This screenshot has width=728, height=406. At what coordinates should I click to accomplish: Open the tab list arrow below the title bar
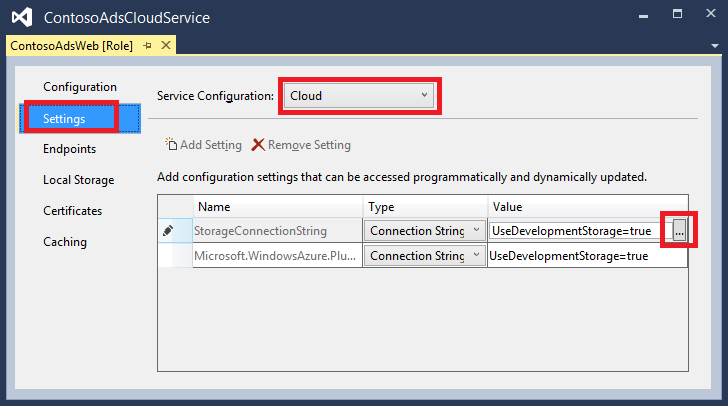[x=712, y=47]
